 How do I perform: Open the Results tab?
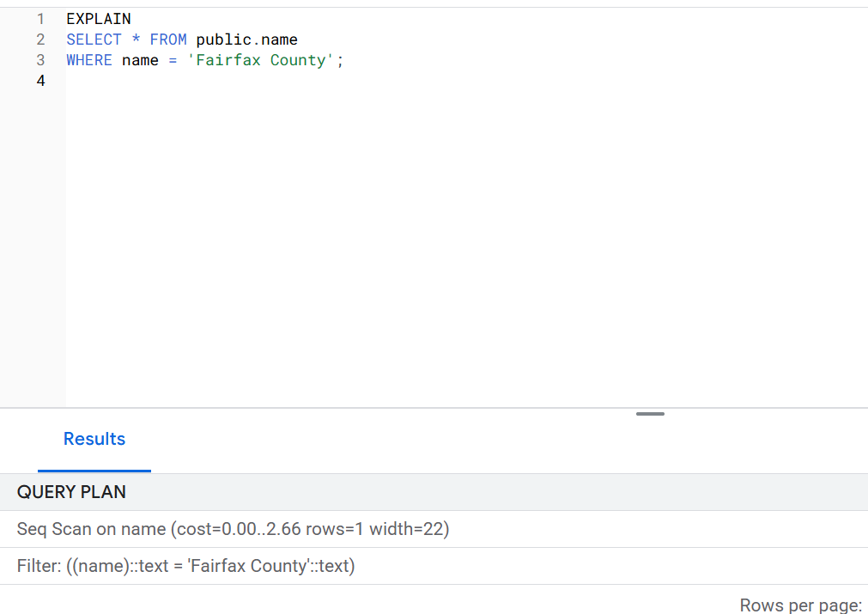tap(94, 439)
